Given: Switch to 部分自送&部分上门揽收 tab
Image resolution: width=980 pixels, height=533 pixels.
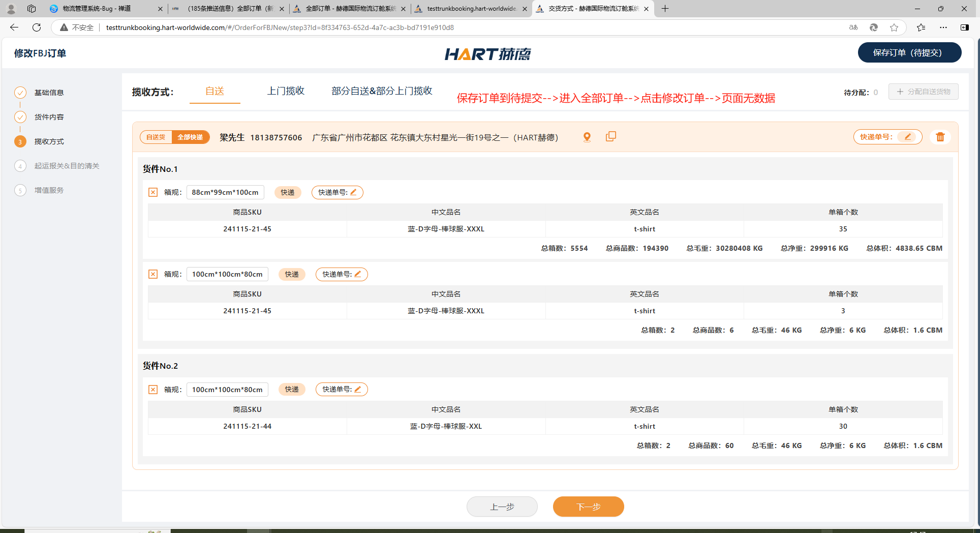Looking at the screenshot, I should (382, 91).
